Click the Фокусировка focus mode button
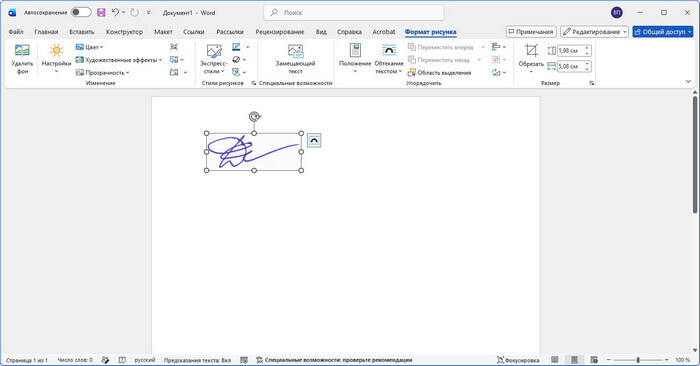Image resolution: width=700 pixels, height=366 pixels. pyautogui.click(x=518, y=360)
